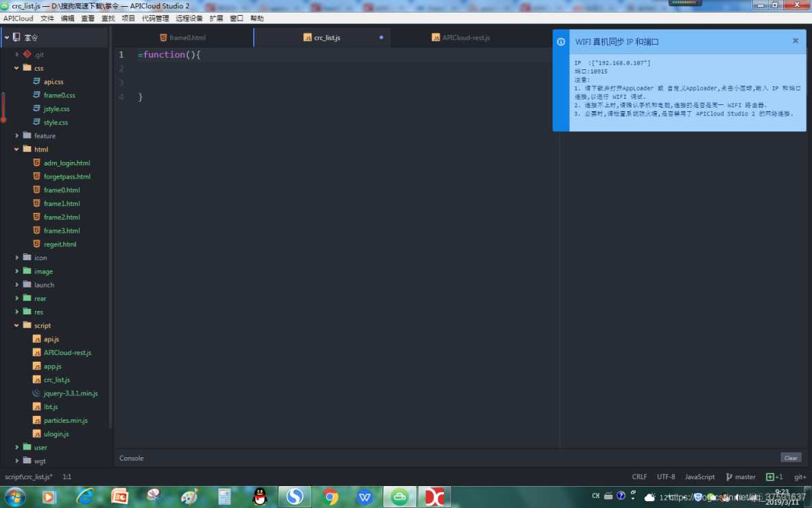Click the Paint palette taskbar icon
Image resolution: width=812 pixels, height=508 pixels.
click(189, 496)
